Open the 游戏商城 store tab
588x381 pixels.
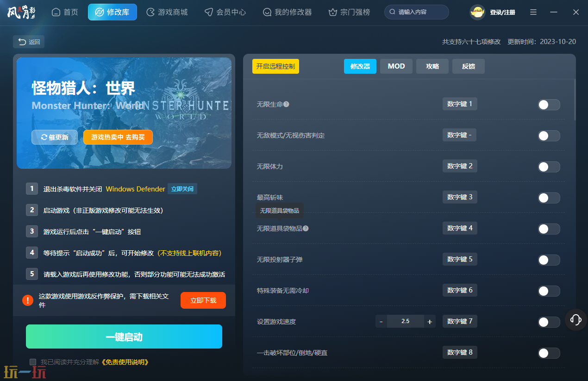coord(167,12)
